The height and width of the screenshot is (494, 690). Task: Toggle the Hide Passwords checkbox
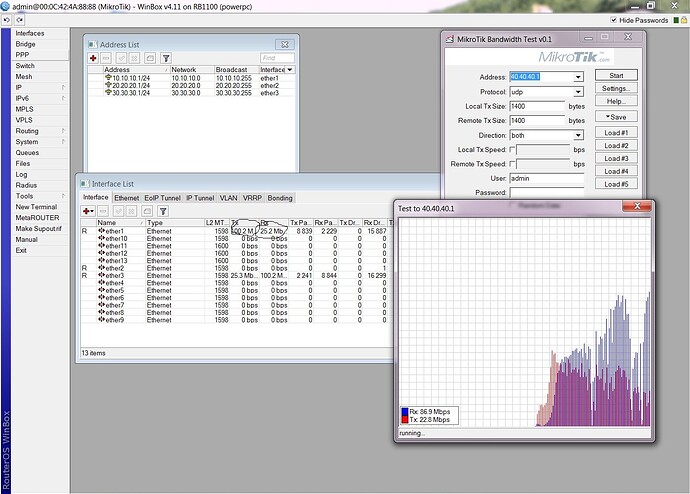tap(612, 20)
